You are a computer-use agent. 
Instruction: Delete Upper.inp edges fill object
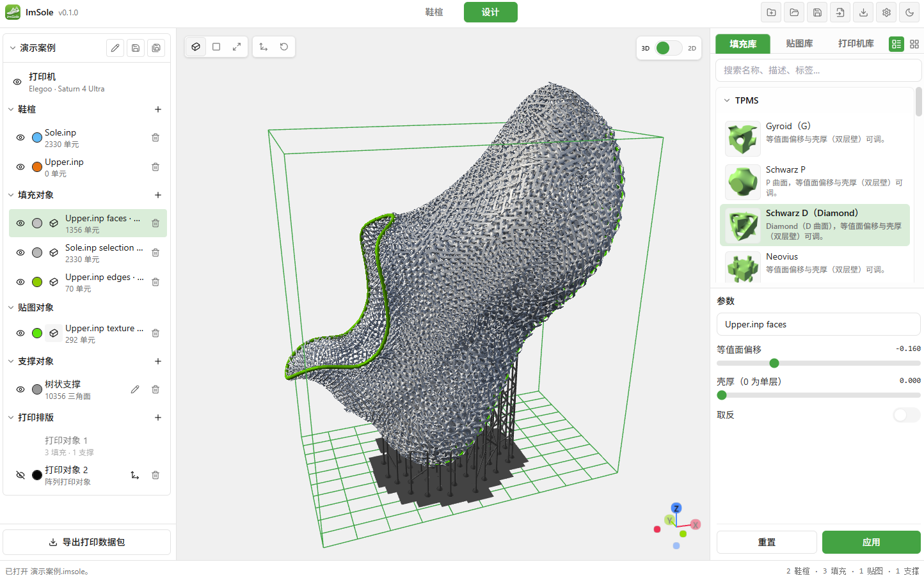(155, 282)
